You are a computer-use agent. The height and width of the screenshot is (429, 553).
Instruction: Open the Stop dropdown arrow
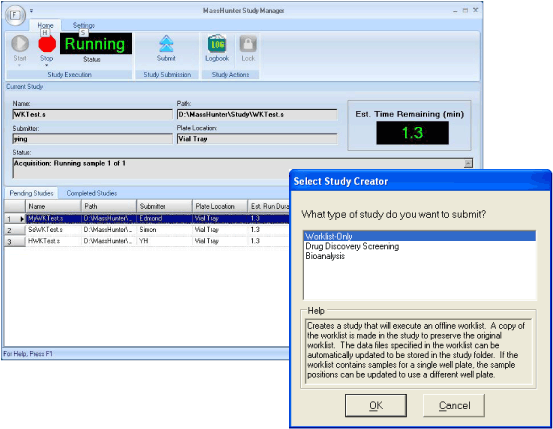[x=47, y=65]
